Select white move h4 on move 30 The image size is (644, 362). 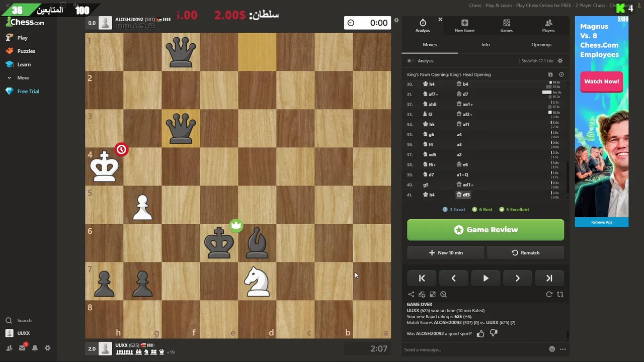[x=429, y=84]
